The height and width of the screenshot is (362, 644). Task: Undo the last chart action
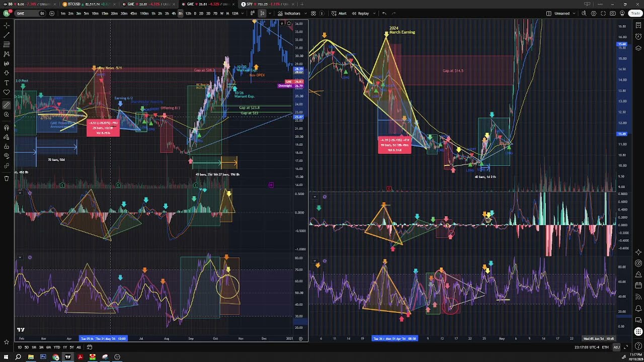click(384, 14)
